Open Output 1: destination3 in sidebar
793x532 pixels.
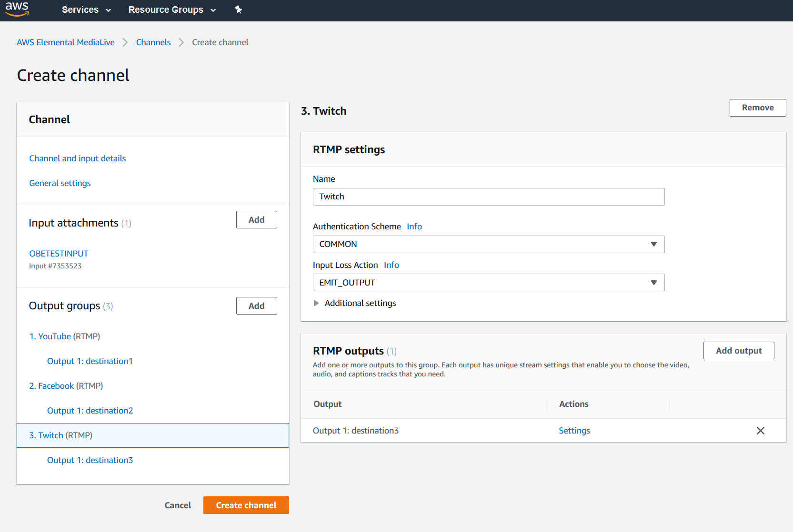tap(90, 460)
